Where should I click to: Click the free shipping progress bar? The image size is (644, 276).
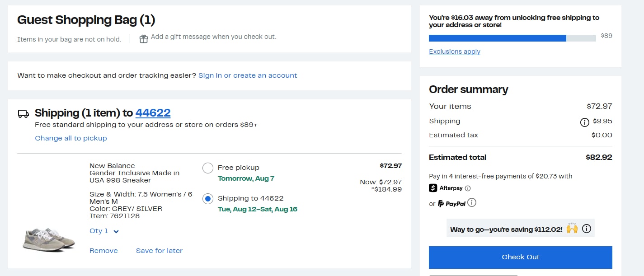pyautogui.click(x=512, y=38)
